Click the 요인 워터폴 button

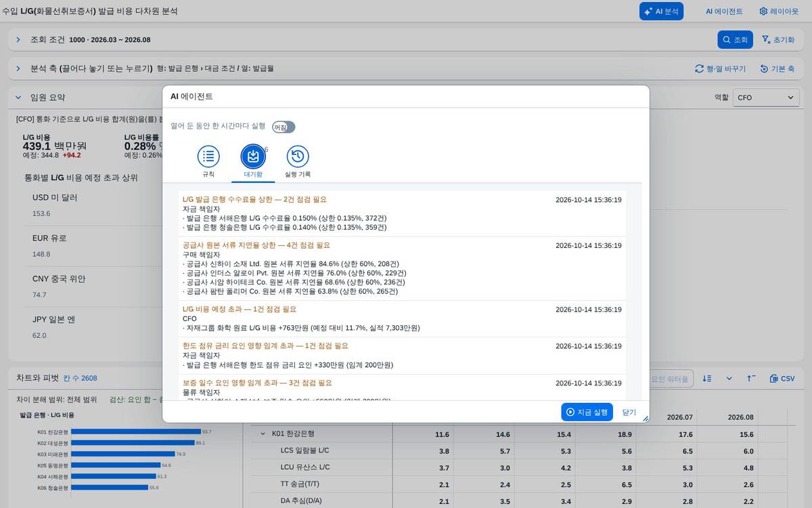(x=670, y=378)
